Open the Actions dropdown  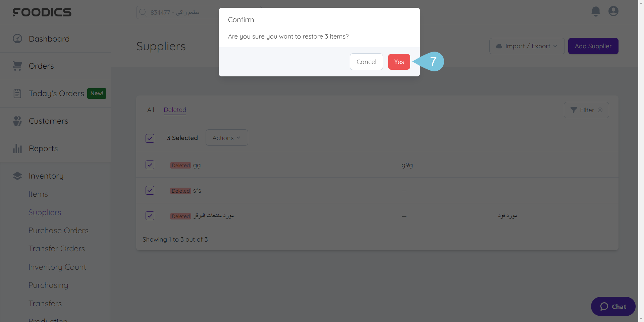pos(227,138)
